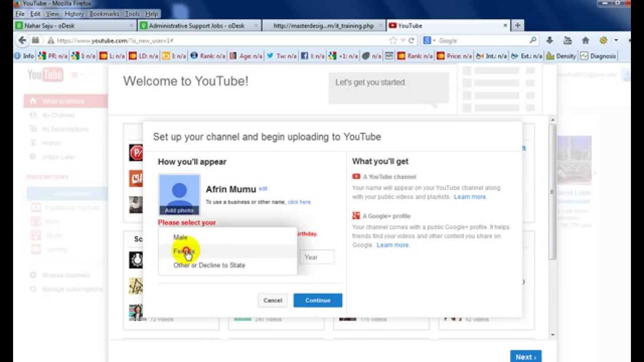
Task: Click the search magnifier icon in search box
Action: pyautogui.click(x=533, y=40)
